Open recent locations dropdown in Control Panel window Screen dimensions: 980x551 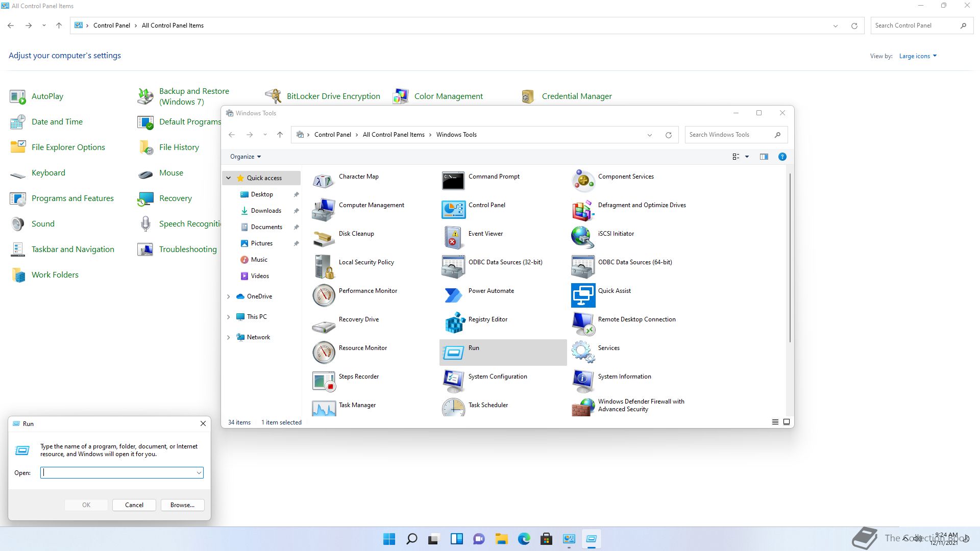point(44,26)
